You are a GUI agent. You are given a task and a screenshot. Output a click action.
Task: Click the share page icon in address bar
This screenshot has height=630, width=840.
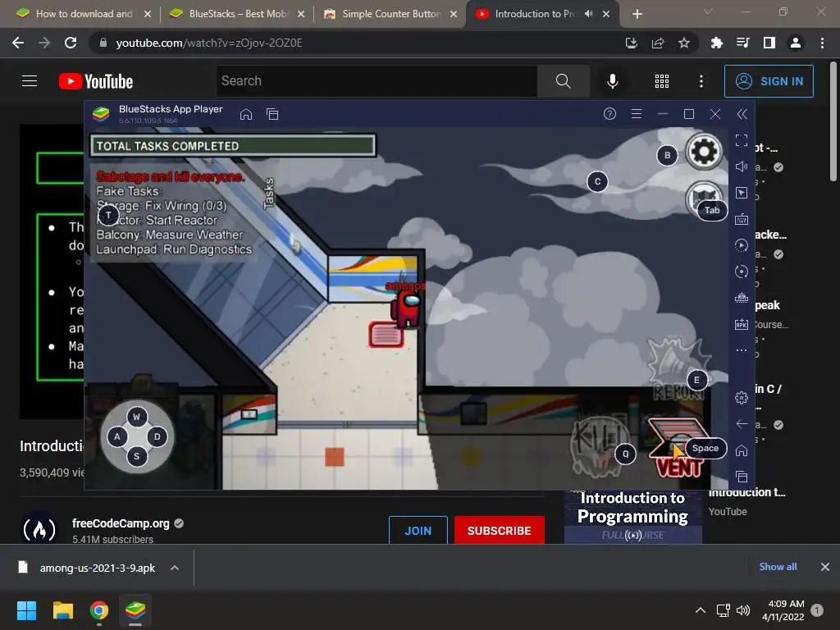pos(658,43)
